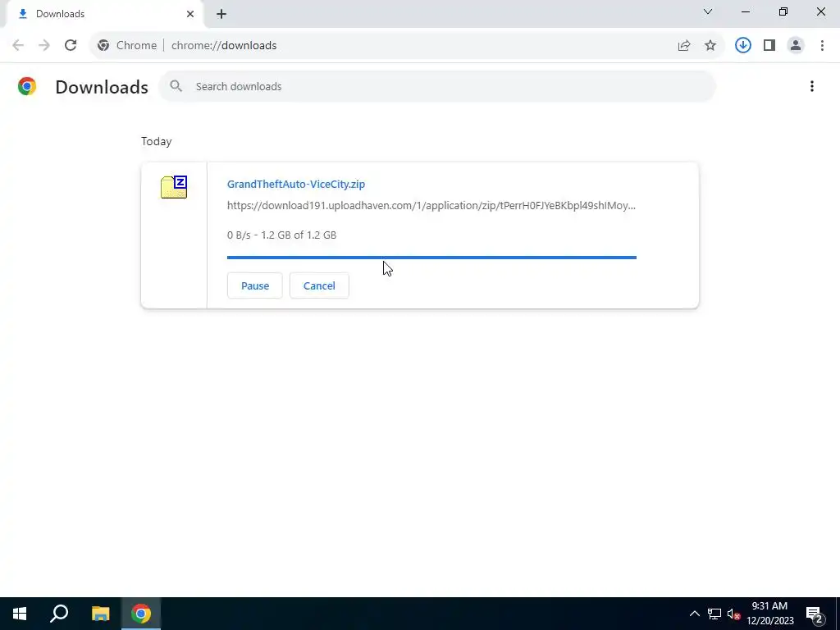This screenshot has height=630, width=840.
Task: Close the Downloads tab
Action: click(x=190, y=14)
